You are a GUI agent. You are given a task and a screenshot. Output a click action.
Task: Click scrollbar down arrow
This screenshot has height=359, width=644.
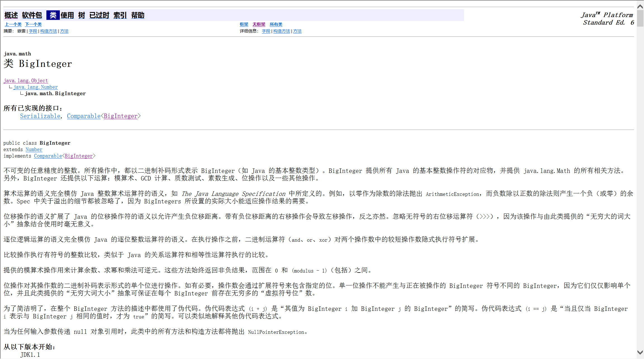pos(640,352)
